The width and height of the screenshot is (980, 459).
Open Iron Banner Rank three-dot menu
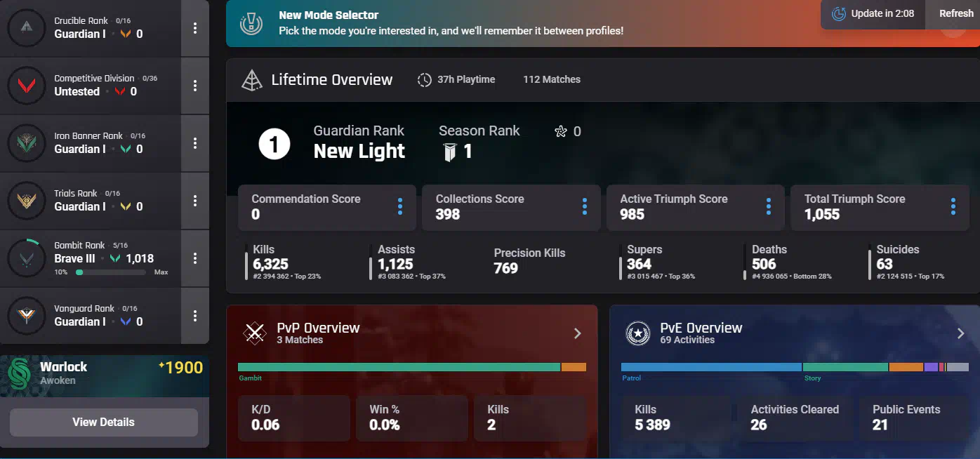pyautogui.click(x=195, y=143)
